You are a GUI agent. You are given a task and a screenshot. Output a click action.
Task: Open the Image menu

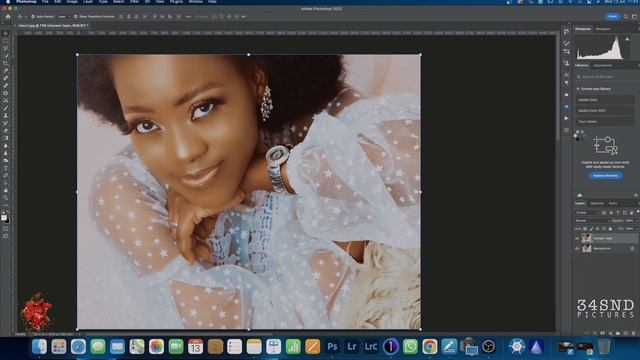pos(72,2)
